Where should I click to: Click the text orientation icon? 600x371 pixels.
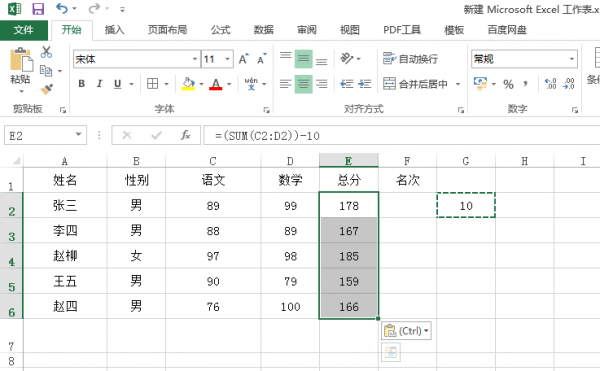[x=347, y=59]
